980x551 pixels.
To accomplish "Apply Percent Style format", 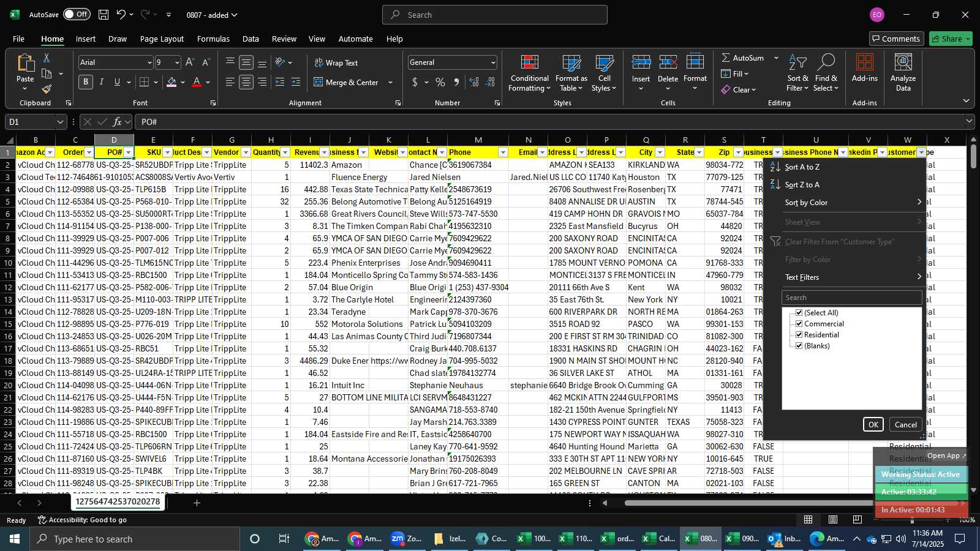I will click(440, 82).
